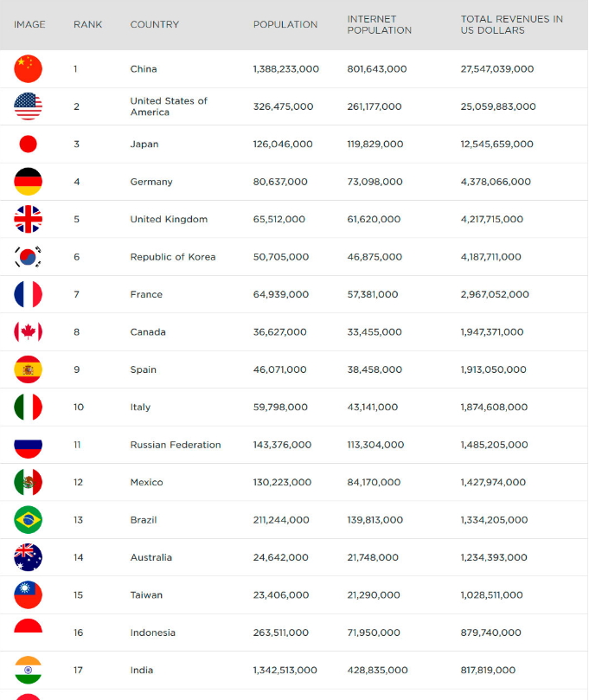
Task: Click the China flag icon
Action: [28, 68]
